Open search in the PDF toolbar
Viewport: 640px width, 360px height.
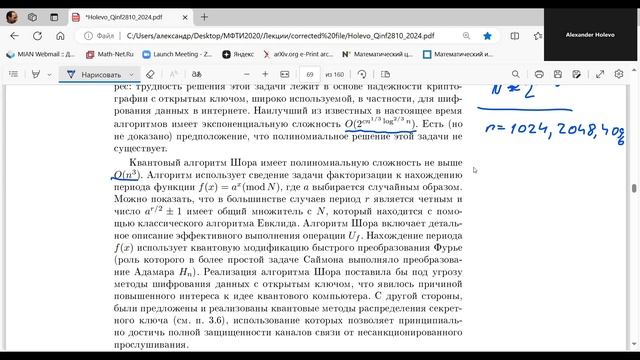[516, 74]
